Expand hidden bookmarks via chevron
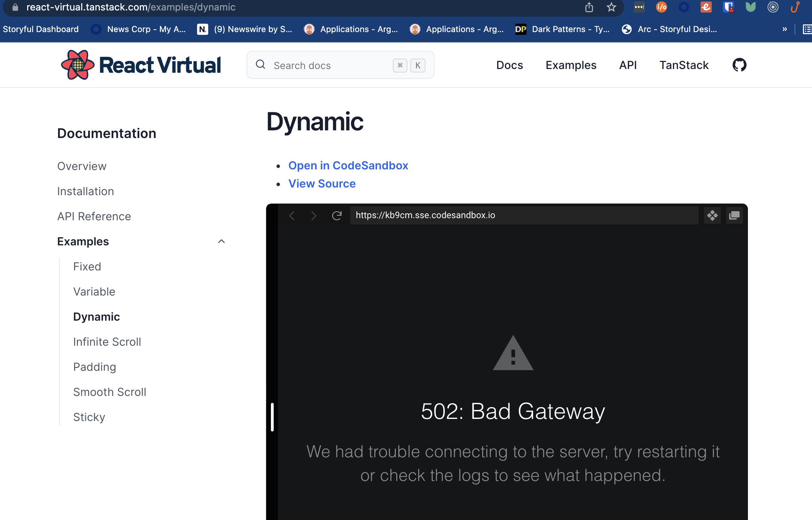The image size is (812, 520). (x=785, y=29)
